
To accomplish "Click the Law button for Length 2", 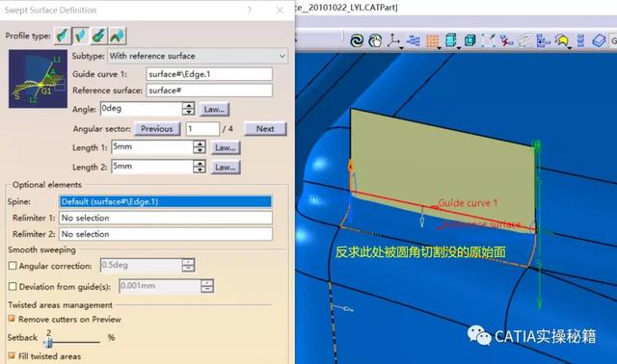I will (x=226, y=167).
